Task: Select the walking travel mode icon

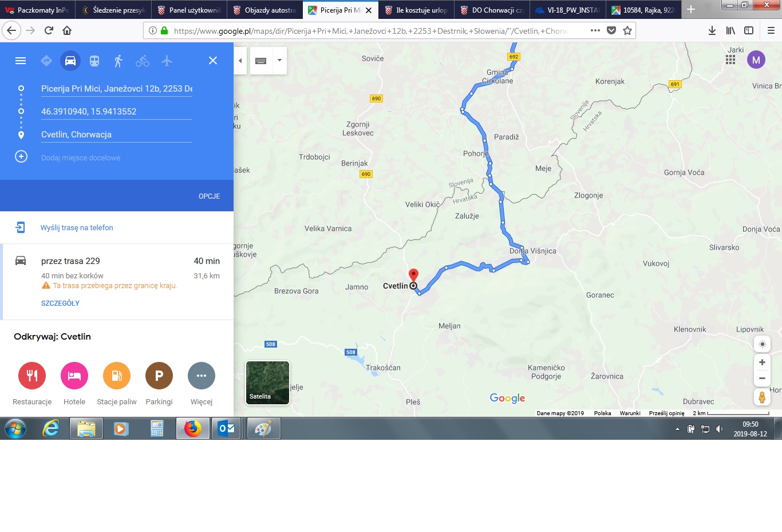Action: [x=119, y=61]
